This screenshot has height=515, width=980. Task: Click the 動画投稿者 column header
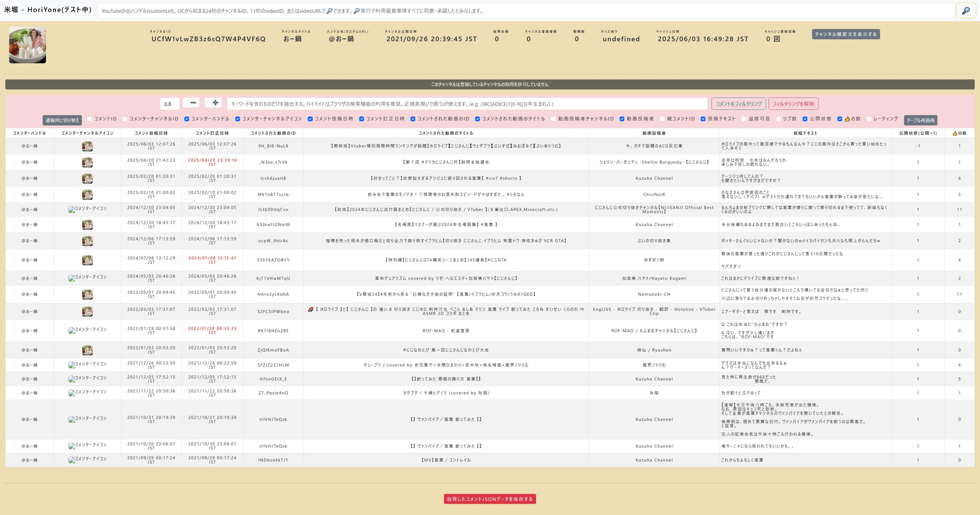click(x=654, y=133)
